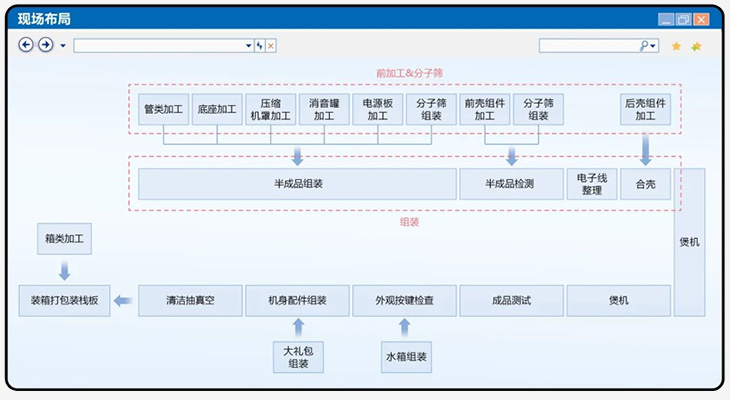This screenshot has height=400, width=730.
Task: Select the 半成品组装 assembly block
Action: (297, 184)
